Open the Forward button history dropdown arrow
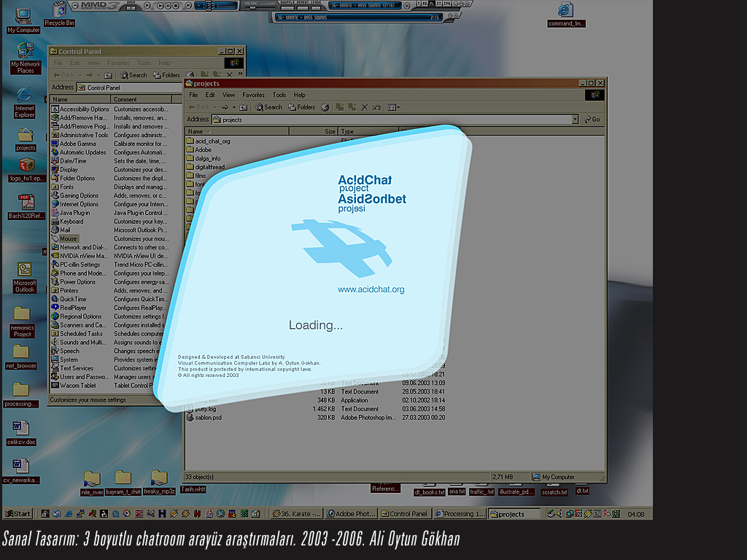Screen dimensions: 747x560 point(233,107)
